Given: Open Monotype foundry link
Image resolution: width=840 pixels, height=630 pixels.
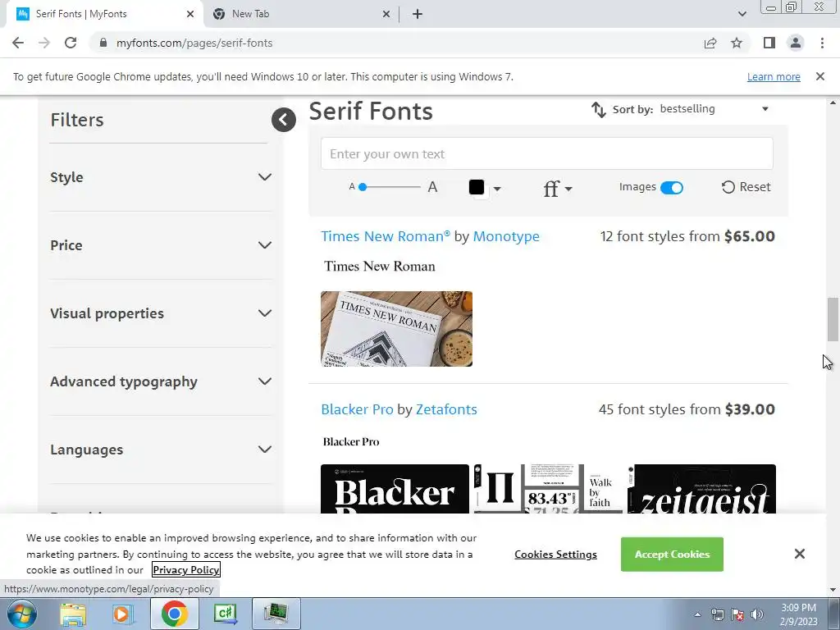Looking at the screenshot, I should tap(506, 236).
